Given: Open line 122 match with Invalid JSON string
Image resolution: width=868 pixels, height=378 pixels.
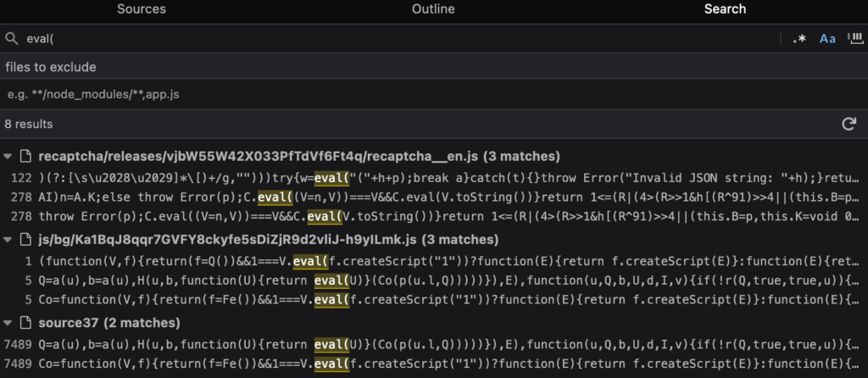Looking at the screenshot, I should tap(434, 178).
